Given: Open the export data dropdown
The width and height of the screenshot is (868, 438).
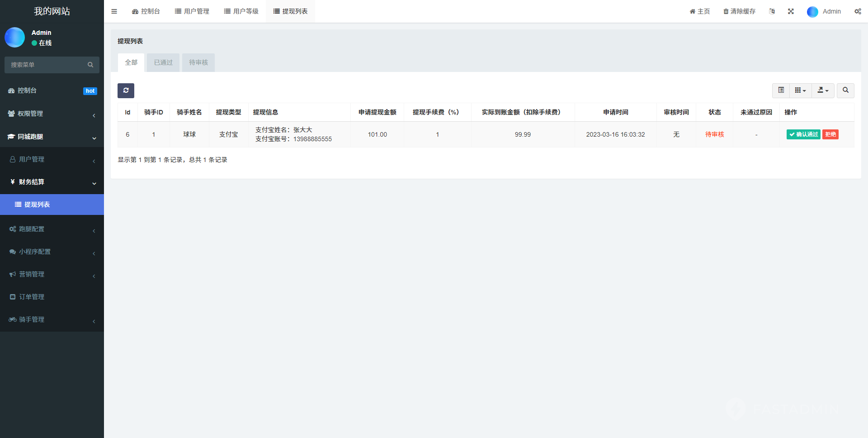Looking at the screenshot, I should tap(823, 90).
